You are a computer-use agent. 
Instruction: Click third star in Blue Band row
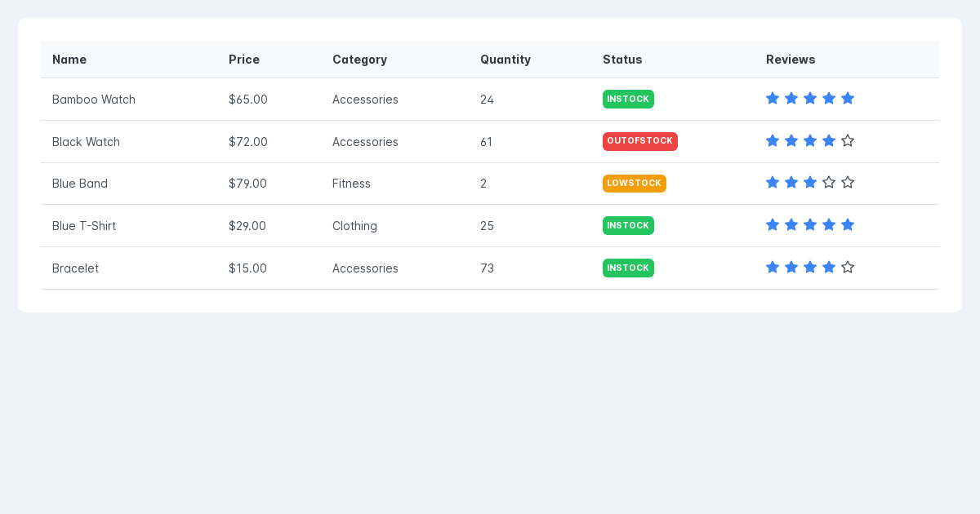pos(810,183)
